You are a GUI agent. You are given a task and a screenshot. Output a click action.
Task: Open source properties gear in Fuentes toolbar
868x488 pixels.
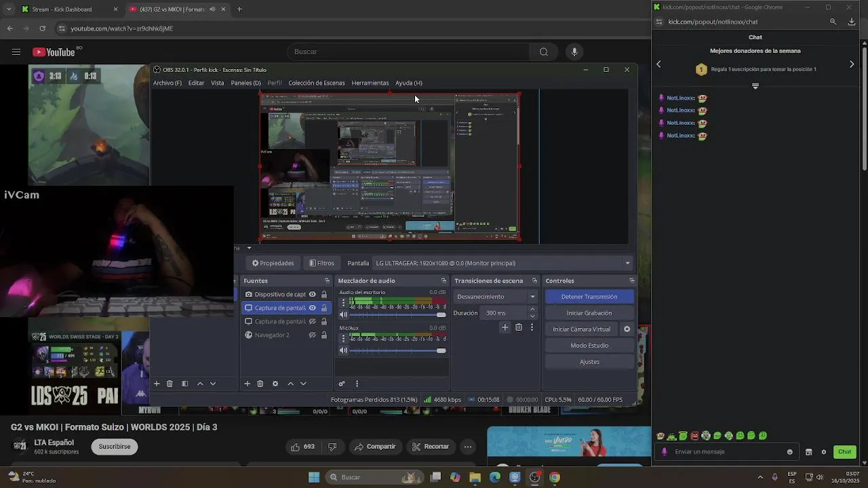[275, 384]
